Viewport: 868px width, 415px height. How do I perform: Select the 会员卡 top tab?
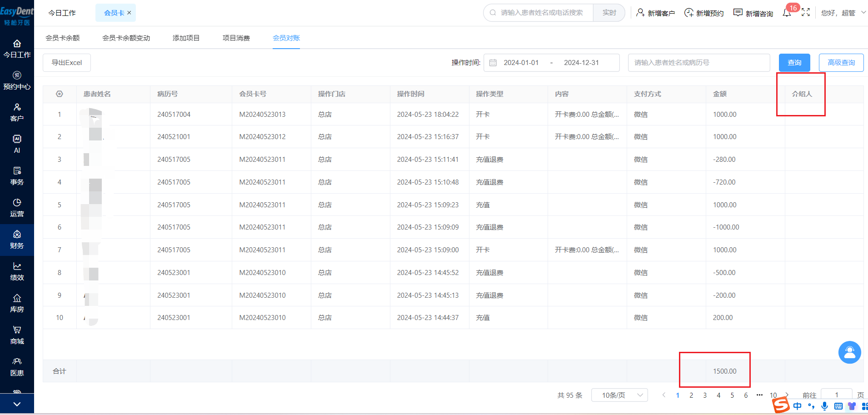pyautogui.click(x=114, y=13)
